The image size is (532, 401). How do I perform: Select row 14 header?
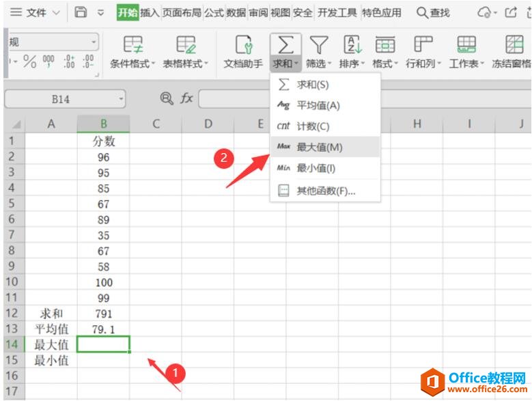click(14, 344)
